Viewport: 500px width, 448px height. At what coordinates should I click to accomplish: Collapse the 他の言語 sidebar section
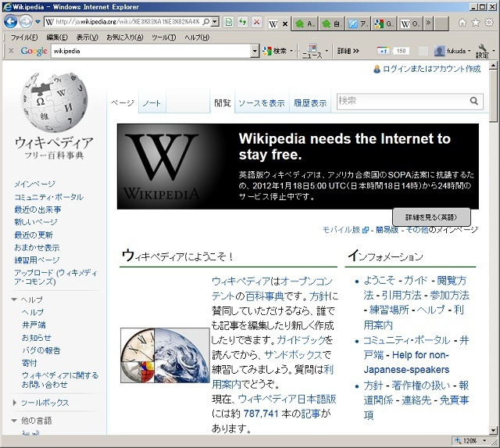click(x=14, y=421)
